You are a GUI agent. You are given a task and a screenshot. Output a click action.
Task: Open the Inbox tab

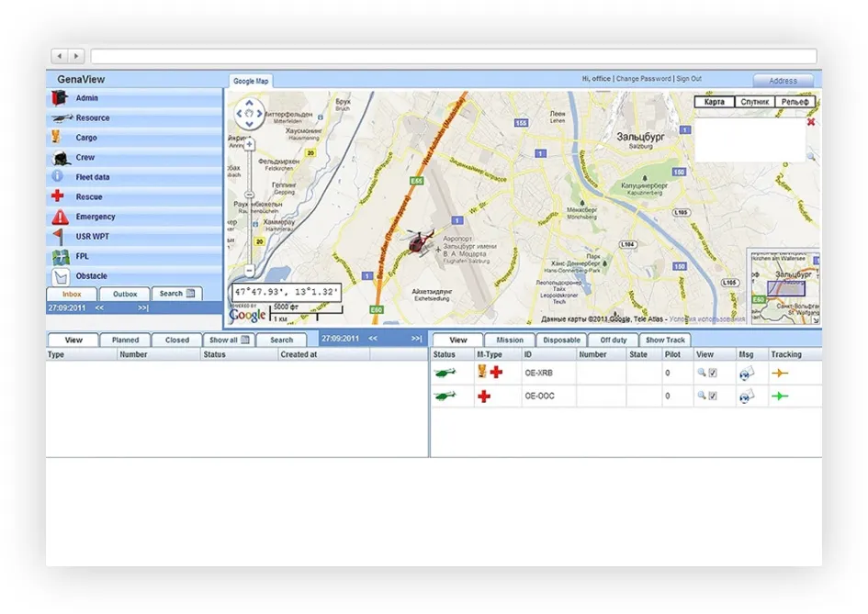[72, 294]
